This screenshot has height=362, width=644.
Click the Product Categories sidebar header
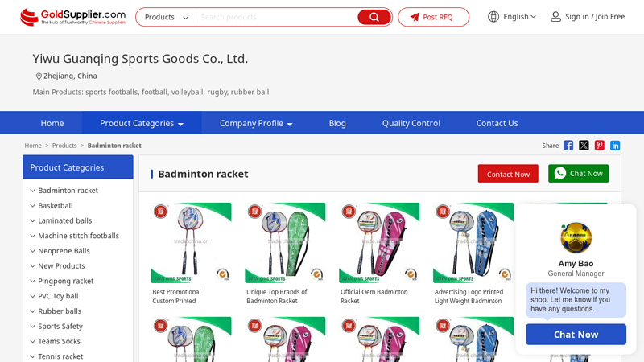pos(78,167)
